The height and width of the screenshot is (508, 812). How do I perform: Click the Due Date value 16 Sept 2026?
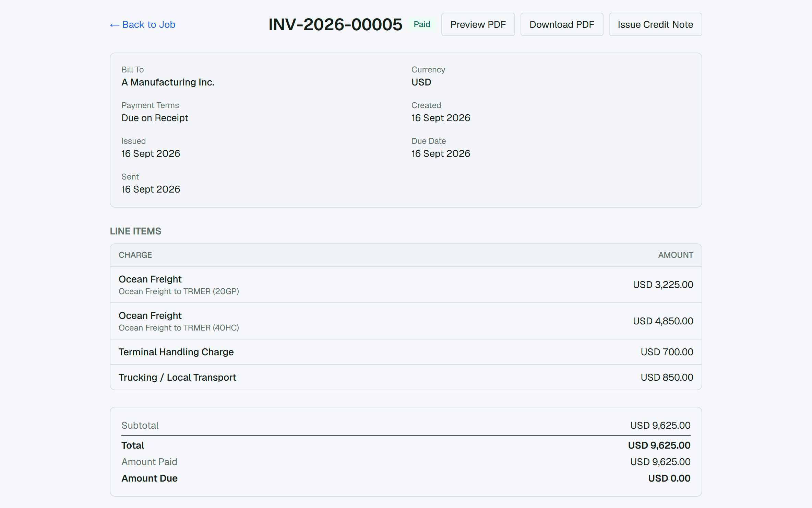(441, 154)
